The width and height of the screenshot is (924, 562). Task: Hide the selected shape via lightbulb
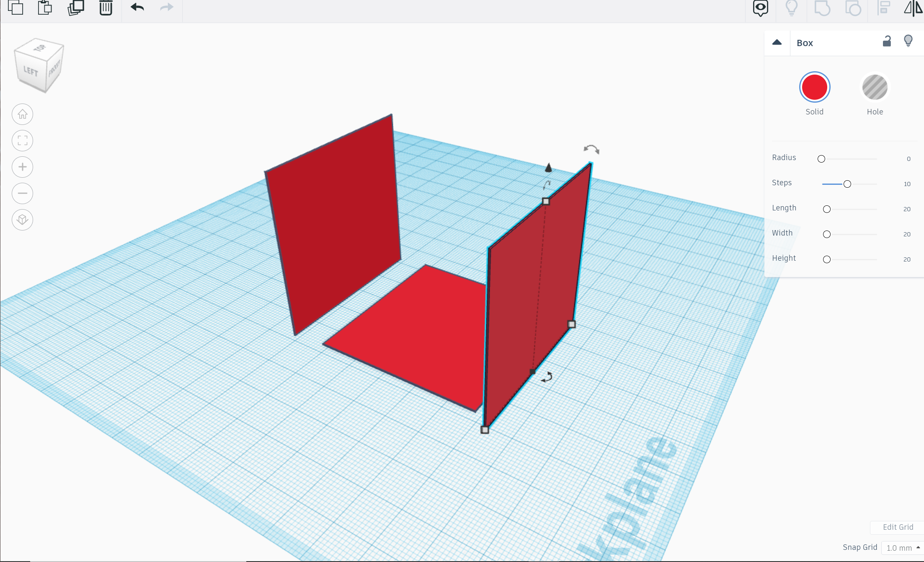[x=908, y=41]
